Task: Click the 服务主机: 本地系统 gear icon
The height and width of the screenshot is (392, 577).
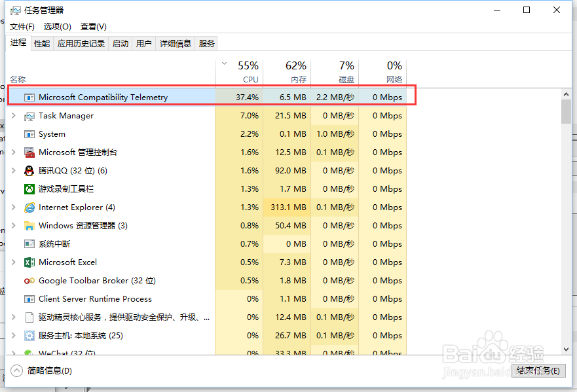Action: click(29, 336)
